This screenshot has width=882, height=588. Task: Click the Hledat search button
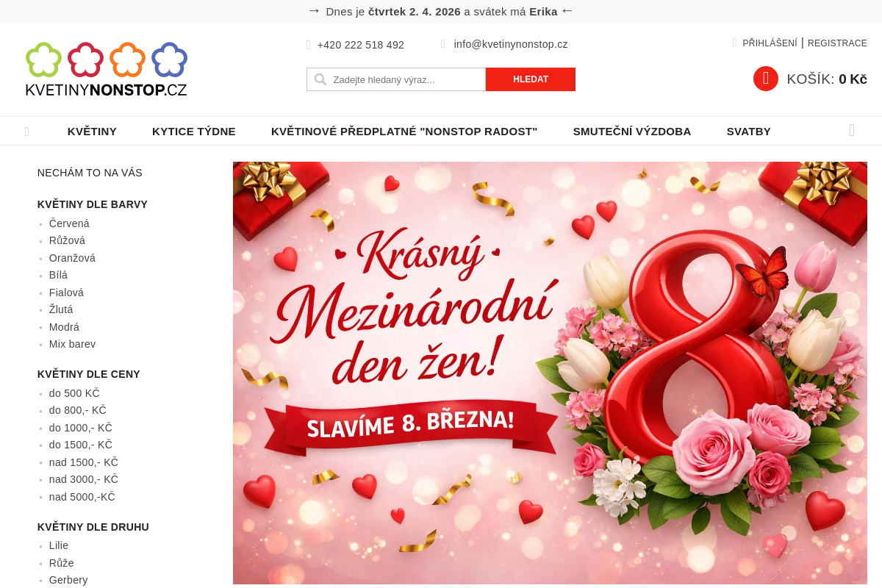(531, 79)
